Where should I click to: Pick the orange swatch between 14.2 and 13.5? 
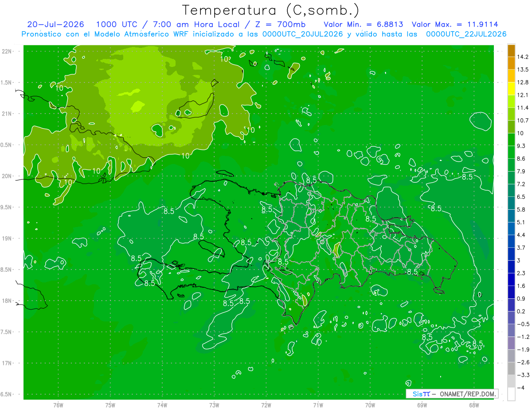click(x=511, y=63)
